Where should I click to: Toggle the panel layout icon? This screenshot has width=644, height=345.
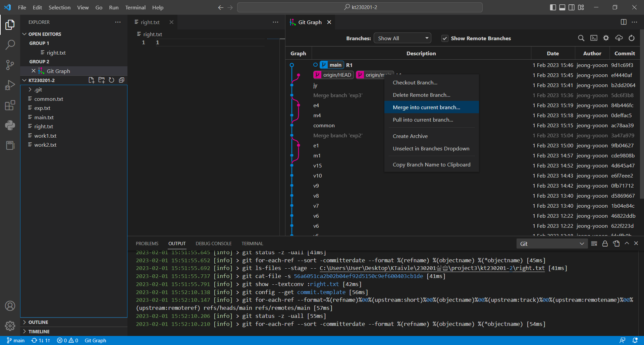coord(562,7)
